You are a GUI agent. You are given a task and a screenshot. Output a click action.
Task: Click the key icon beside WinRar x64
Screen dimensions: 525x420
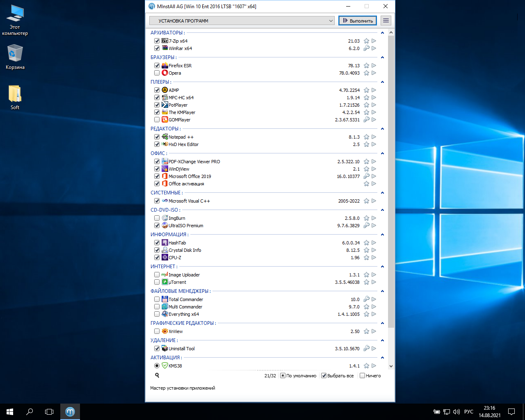point(366,48)
